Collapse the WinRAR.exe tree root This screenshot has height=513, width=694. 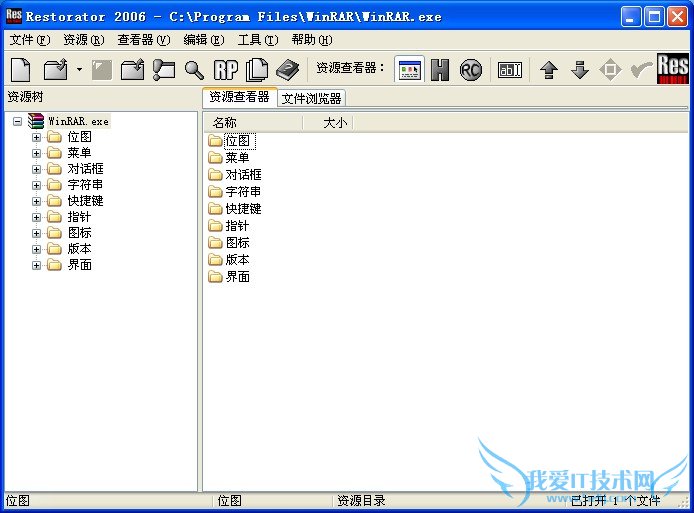[17, 121]
